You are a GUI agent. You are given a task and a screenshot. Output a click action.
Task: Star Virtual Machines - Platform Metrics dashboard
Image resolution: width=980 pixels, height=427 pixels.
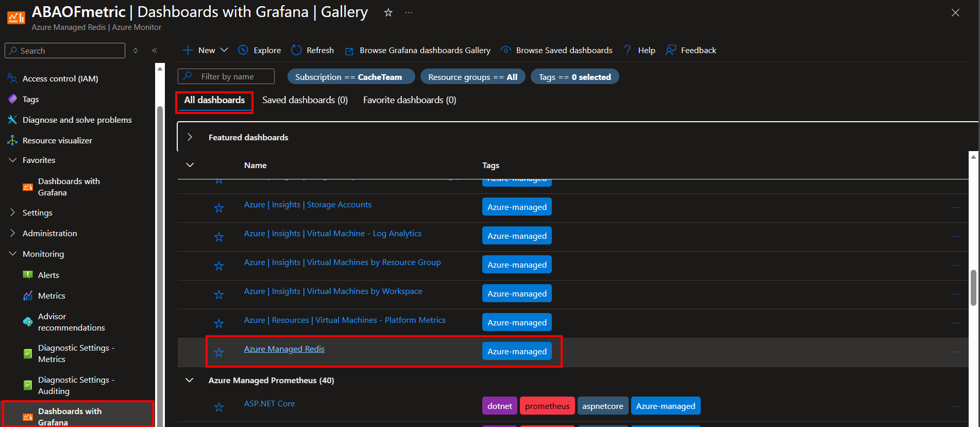point(219,323)
